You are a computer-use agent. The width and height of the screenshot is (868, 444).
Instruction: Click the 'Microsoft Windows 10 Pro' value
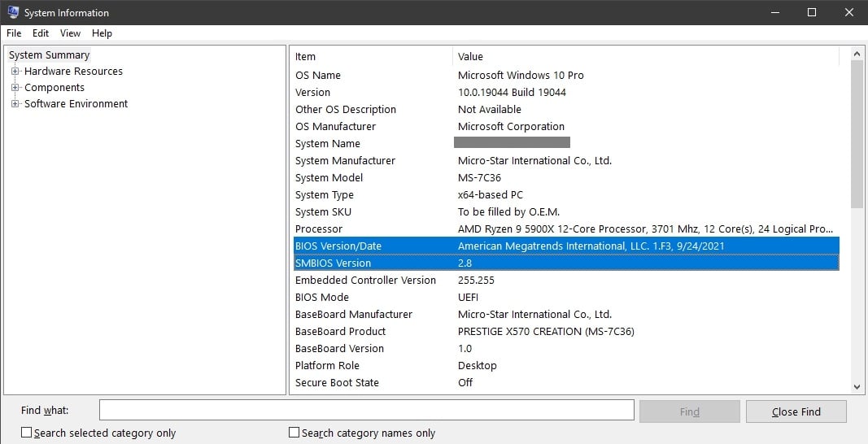click(521, 76)
